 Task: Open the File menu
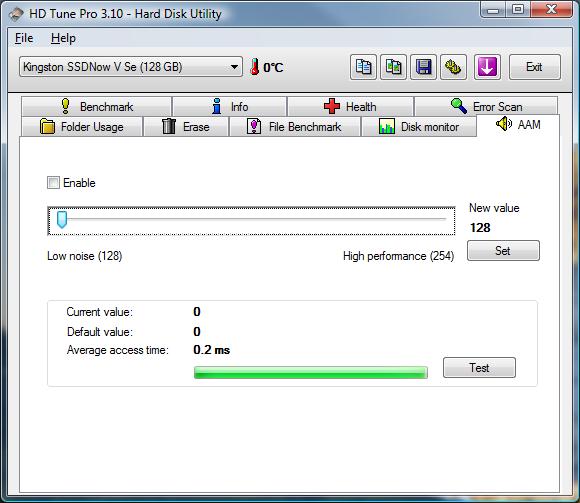(24, 38)
